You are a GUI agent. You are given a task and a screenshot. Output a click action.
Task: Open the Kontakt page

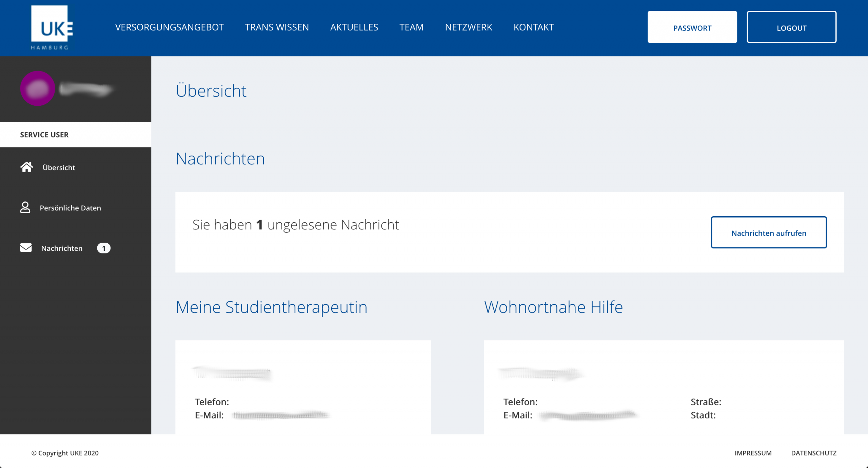[x=534, y=27]
